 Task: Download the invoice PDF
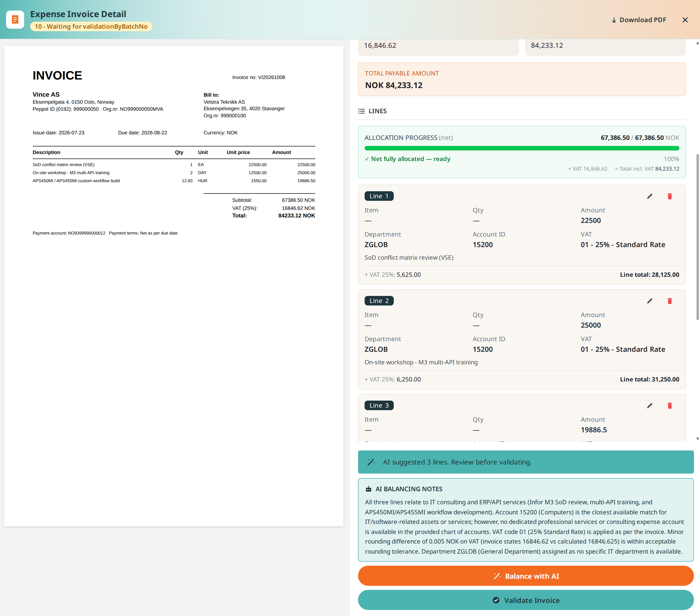(x=639, y=20)
